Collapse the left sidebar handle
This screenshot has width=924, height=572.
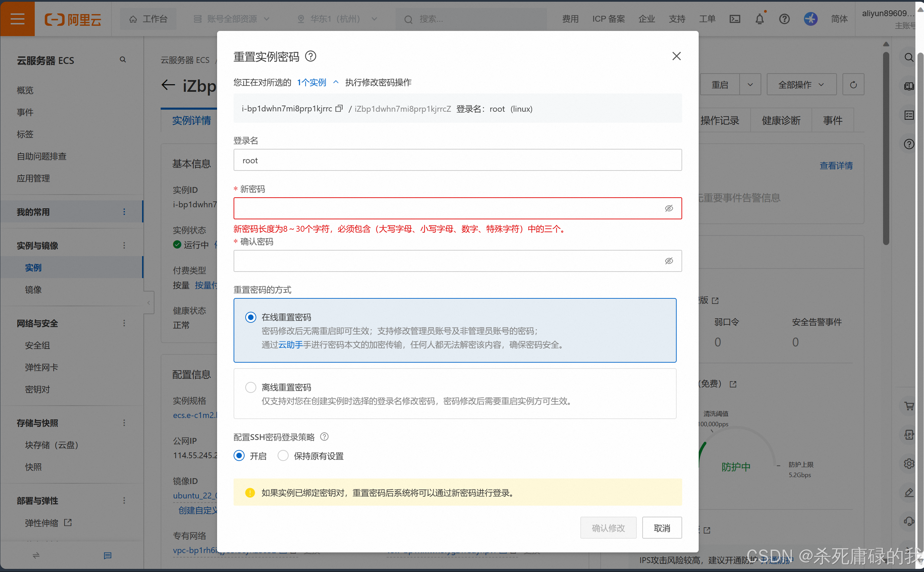click(x=149, y=302)
